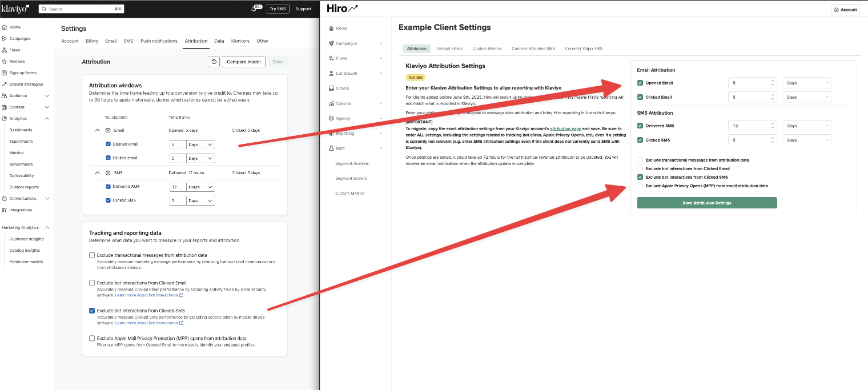Screen dimensions: 868x390
Task: Click the Klaviyo Home sidebar icon
Action: (5, 27)
